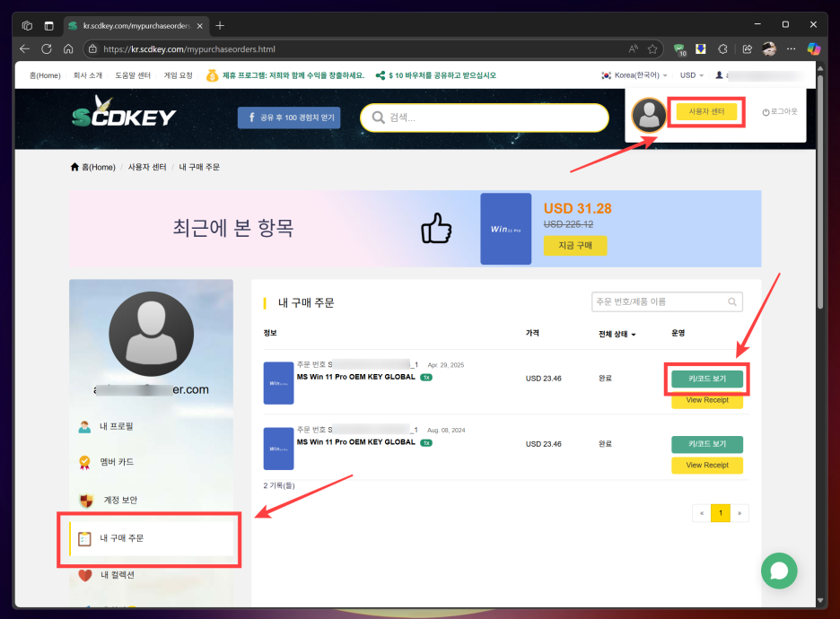
Task: Click the shield extension icon with badge 10
Action: [679, 50]
